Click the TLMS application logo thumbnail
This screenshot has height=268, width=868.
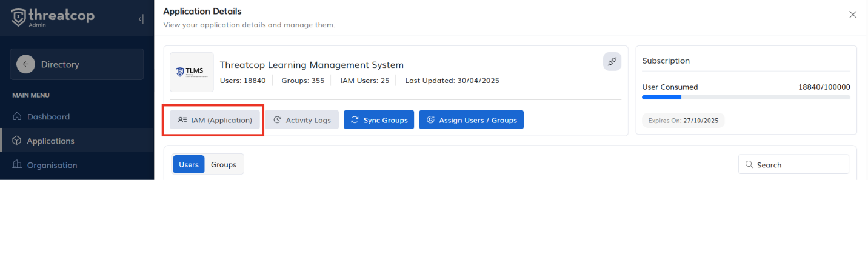click(192, 72)
